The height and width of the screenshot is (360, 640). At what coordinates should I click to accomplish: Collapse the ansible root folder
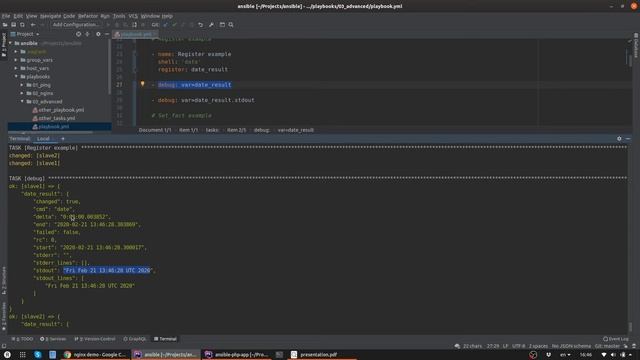point(10,43)
